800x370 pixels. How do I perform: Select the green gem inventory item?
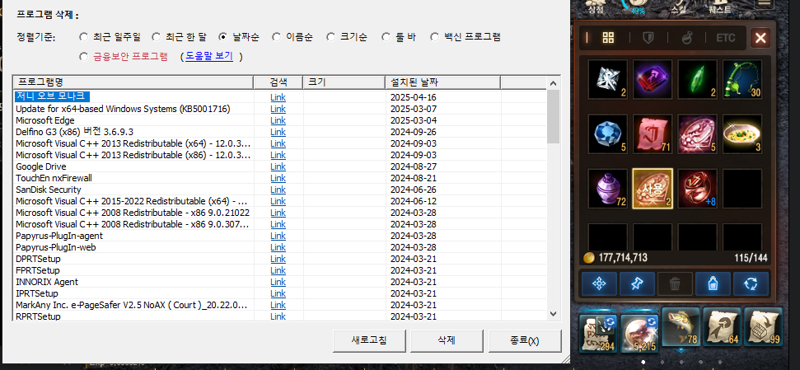[697, 79]
